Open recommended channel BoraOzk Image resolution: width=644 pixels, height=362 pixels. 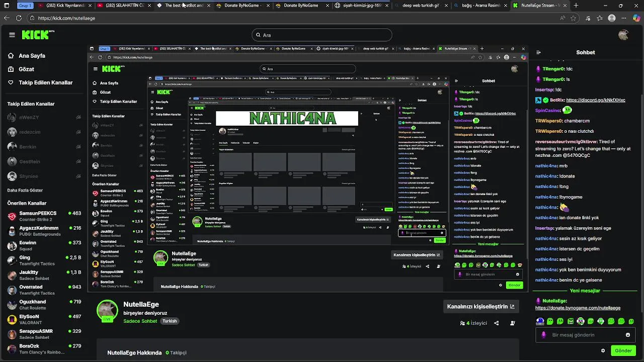(x=44, y=349)
